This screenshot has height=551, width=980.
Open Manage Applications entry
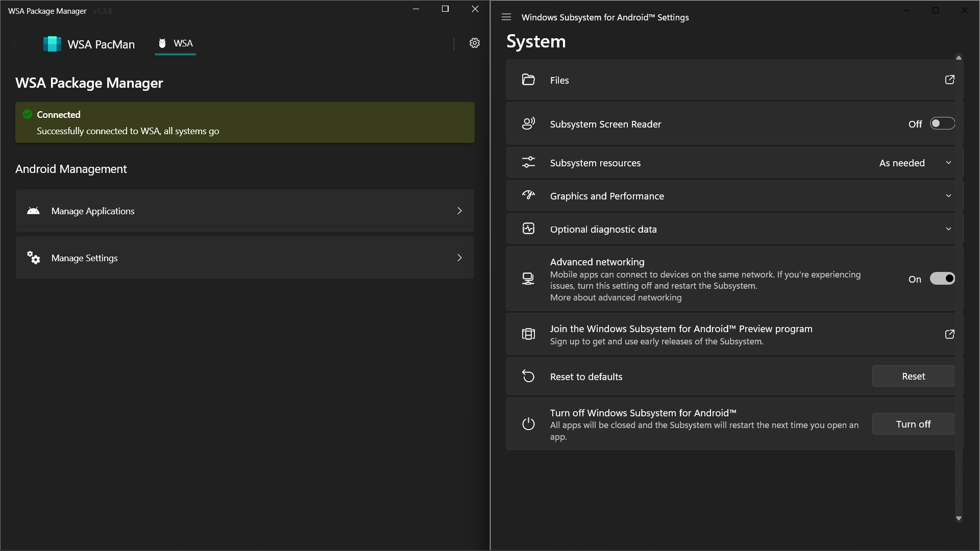pyautogui.click(x=245, y=211)
